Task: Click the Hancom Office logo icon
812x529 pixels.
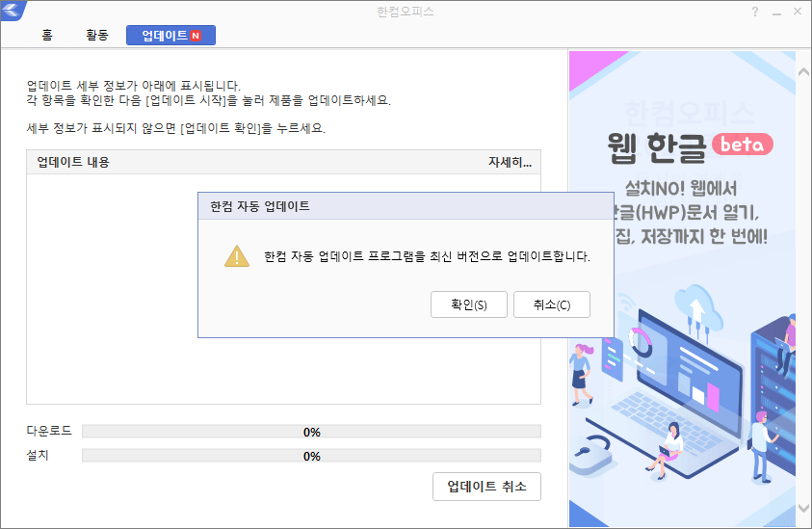Action: pos(13,11)
